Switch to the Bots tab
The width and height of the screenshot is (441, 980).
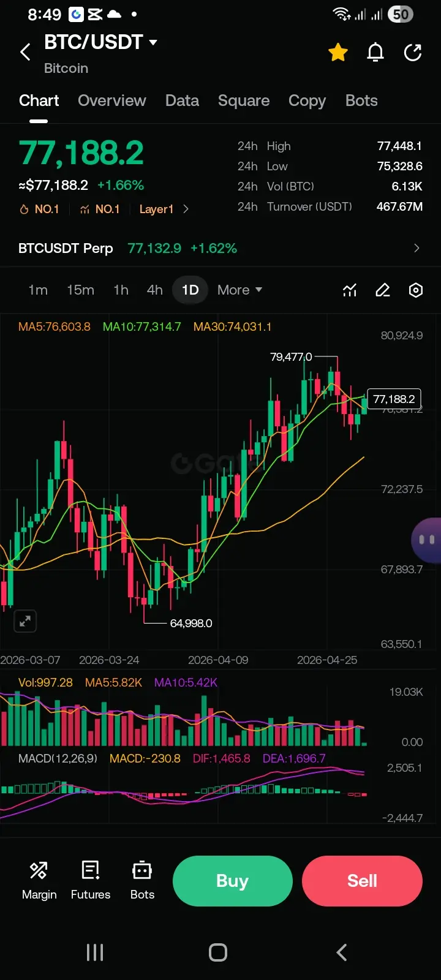361,100
